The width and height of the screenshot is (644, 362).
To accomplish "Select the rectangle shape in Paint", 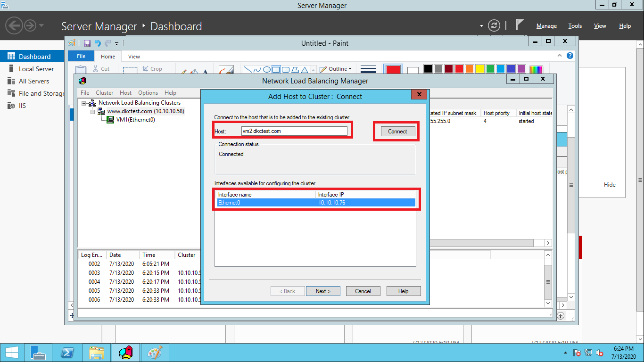I will click(276, 69).
